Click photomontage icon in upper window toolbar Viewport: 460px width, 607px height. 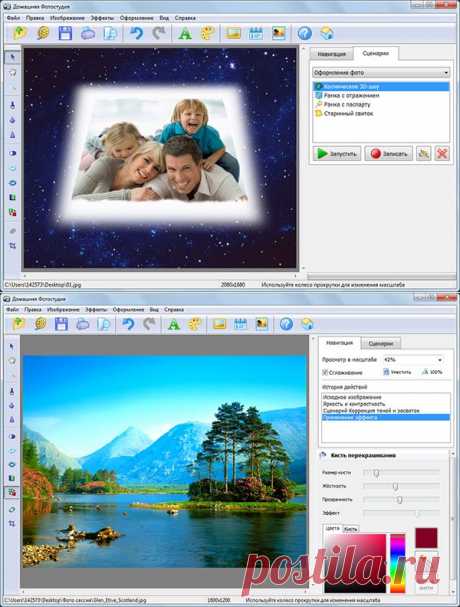tap(278, 33)
